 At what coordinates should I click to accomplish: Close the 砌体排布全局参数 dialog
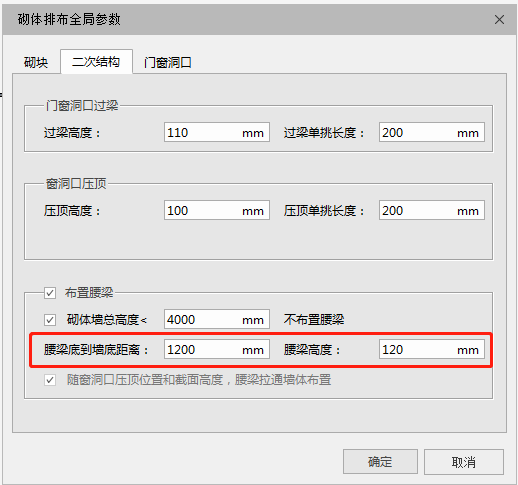[x=499, y=20]
